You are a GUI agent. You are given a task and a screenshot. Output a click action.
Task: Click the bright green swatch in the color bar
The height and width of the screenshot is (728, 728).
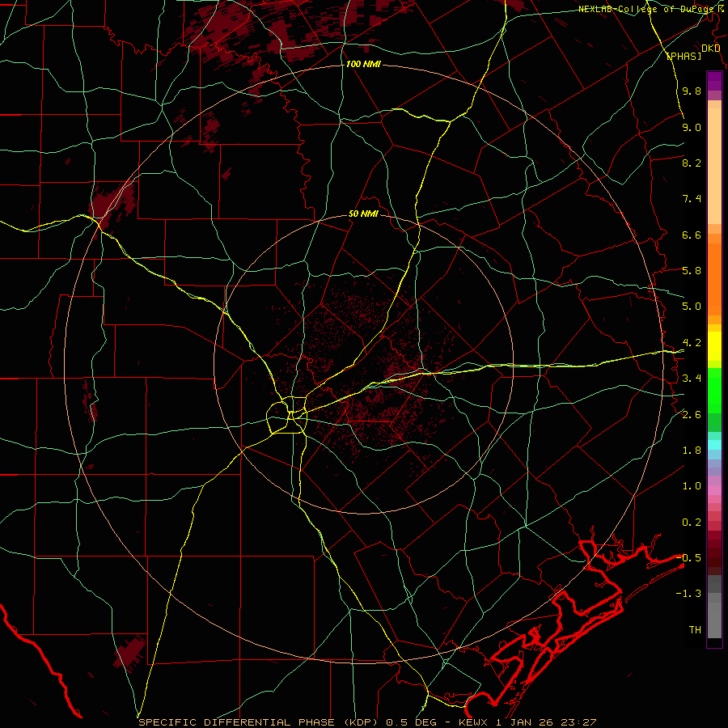[714, 389]
